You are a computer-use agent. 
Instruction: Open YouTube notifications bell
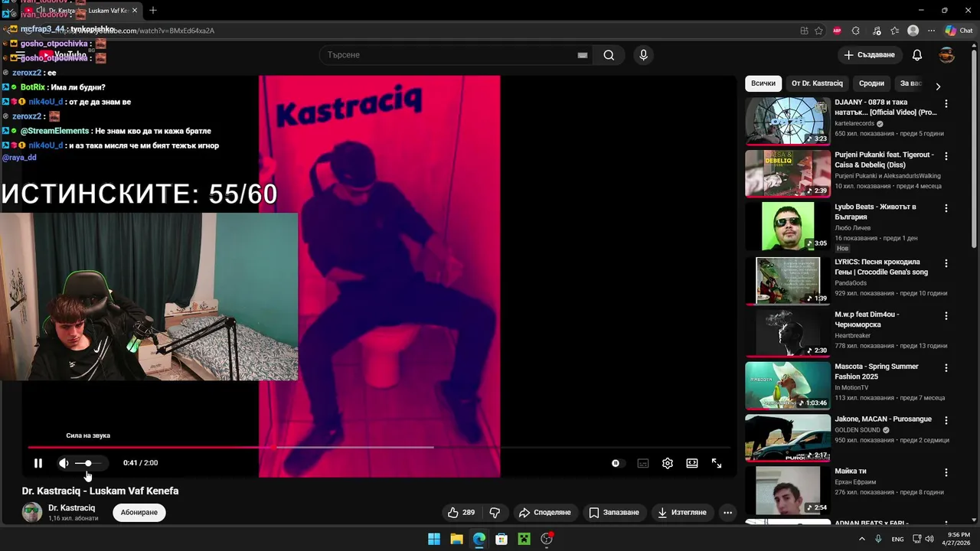click(x=917, y=55)
